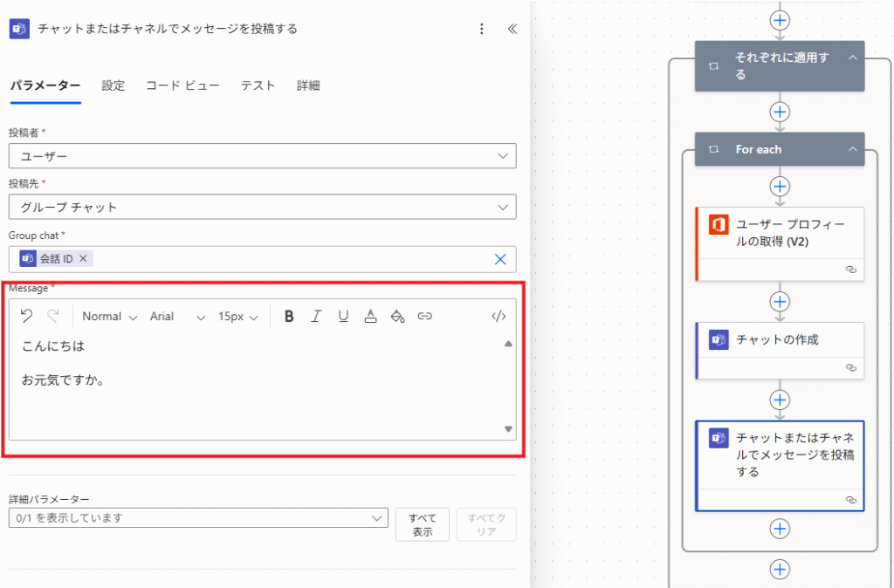This screenshot has height=588, width=894.
Task: Open ユーザー プロフィールの取得 (V2) action card
Action: point(780,244)
